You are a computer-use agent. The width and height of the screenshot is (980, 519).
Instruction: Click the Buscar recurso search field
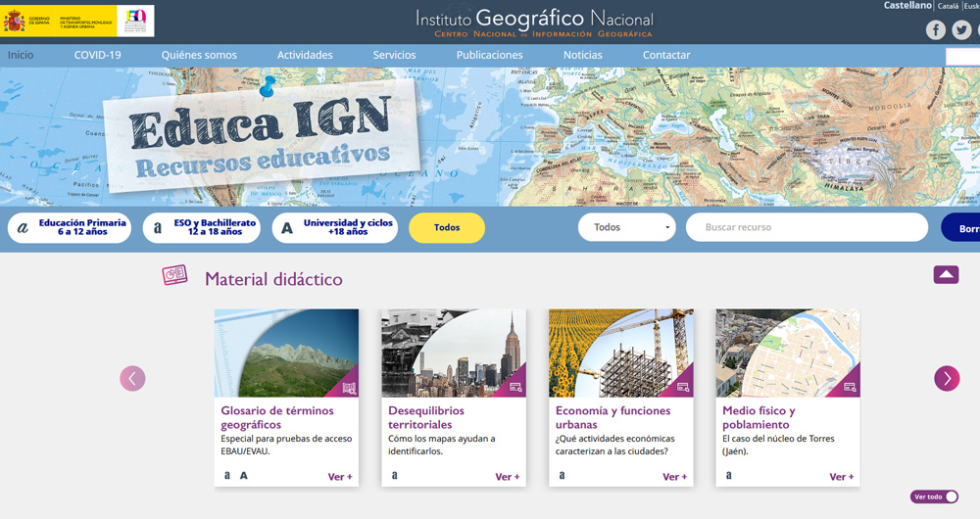807,227
